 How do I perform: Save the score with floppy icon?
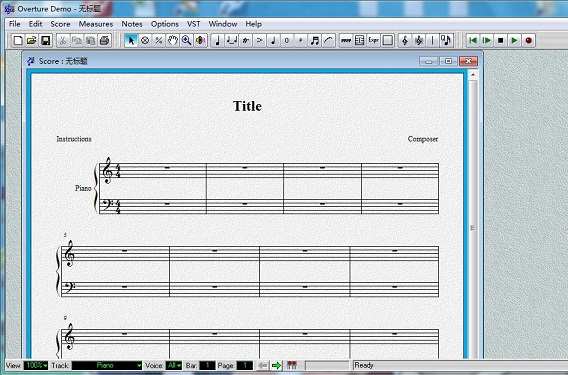(46, 40)
